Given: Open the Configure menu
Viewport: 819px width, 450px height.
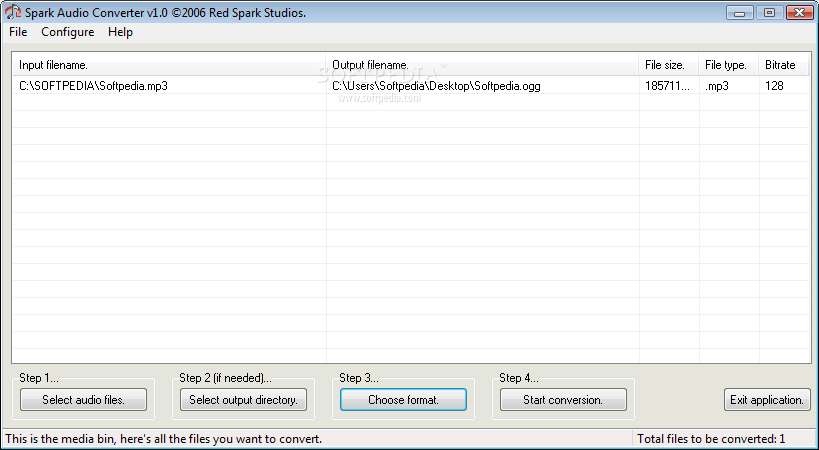Looking at the screenshot, I should pos(68,32).
